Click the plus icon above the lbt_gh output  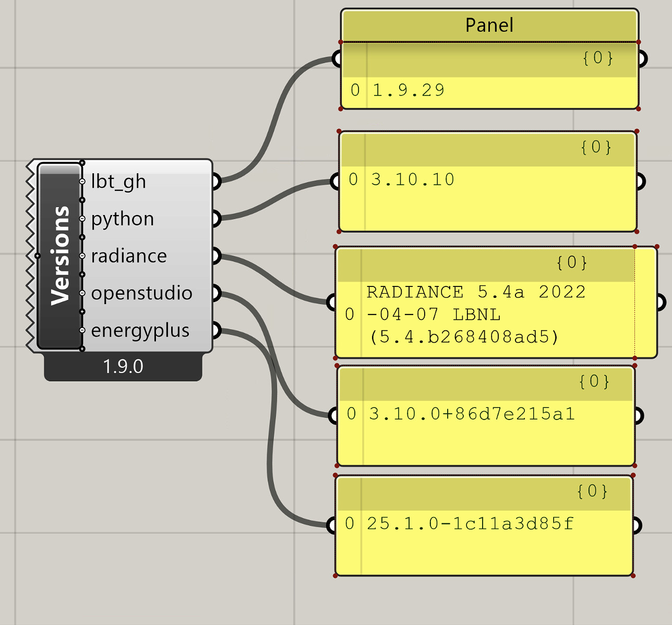[x=82, y=163]
